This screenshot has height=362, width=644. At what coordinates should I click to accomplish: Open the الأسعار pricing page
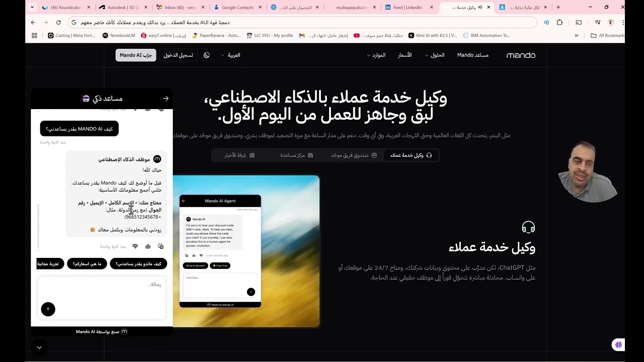pos(405,55)
